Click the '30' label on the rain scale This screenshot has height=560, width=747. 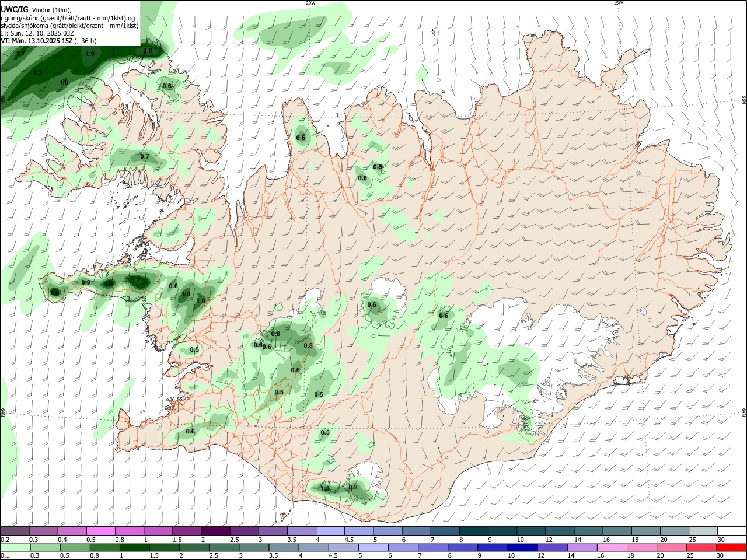720,556
